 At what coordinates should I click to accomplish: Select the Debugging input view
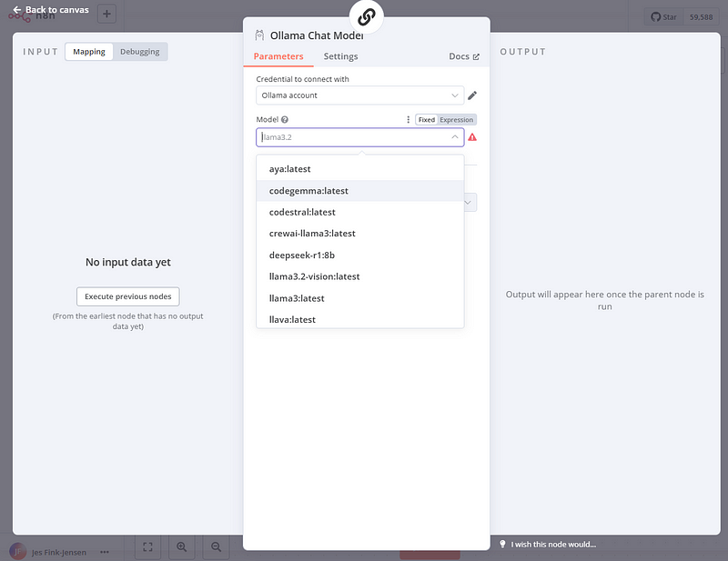point(140,52)
